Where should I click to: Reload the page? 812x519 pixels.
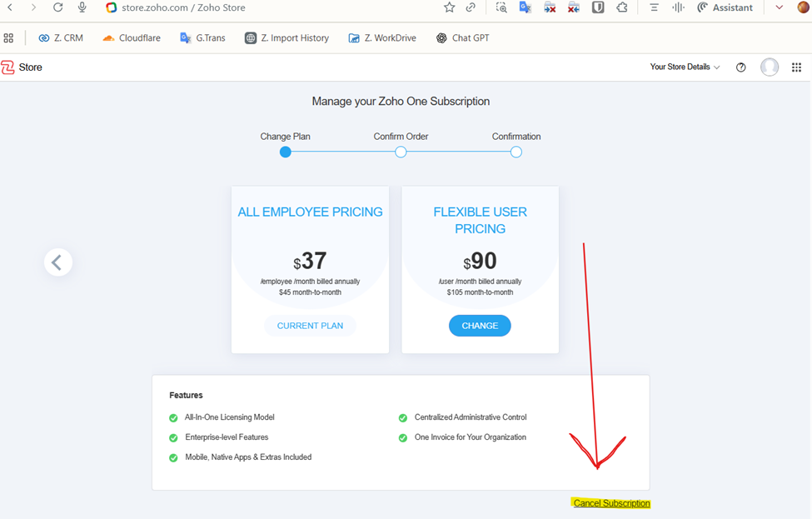57,7
